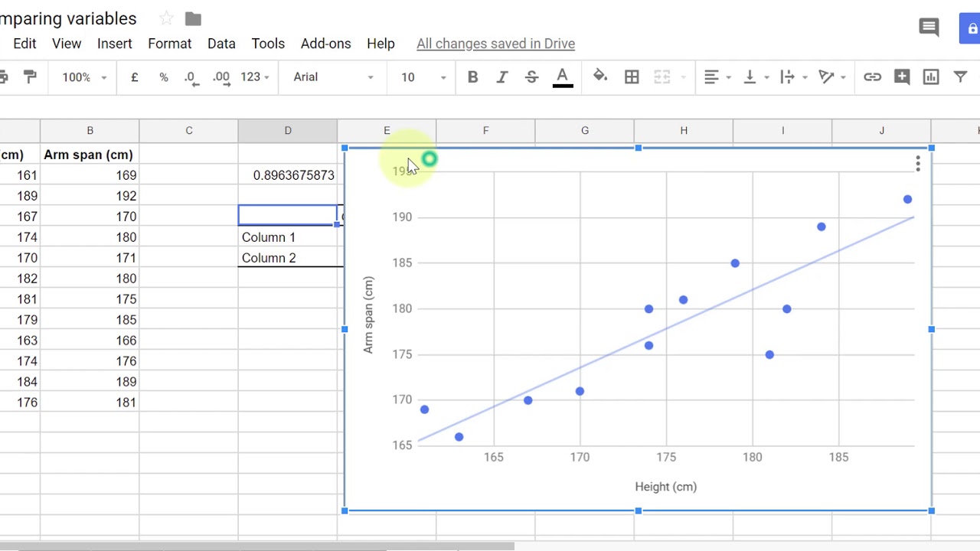Viewport: 980px width, 551px height.
Task: Click the horizontal scrollbar at the bottom
Action: pyautogui.click(x=256, y=546)
